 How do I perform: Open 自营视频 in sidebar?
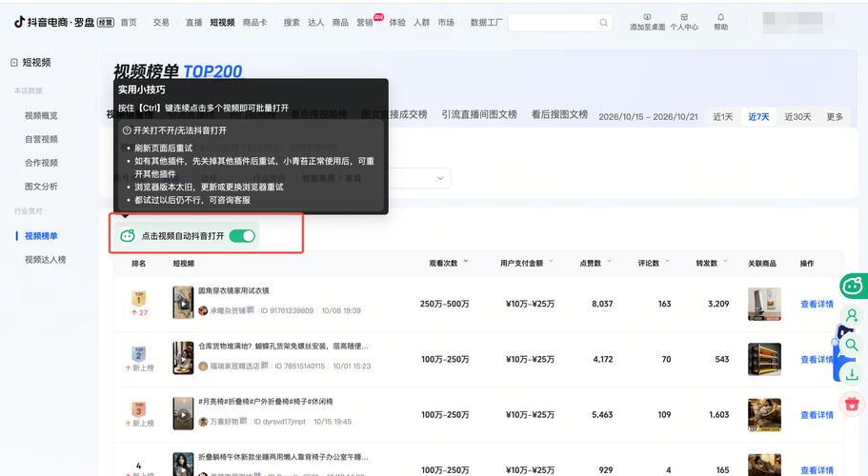41,139
